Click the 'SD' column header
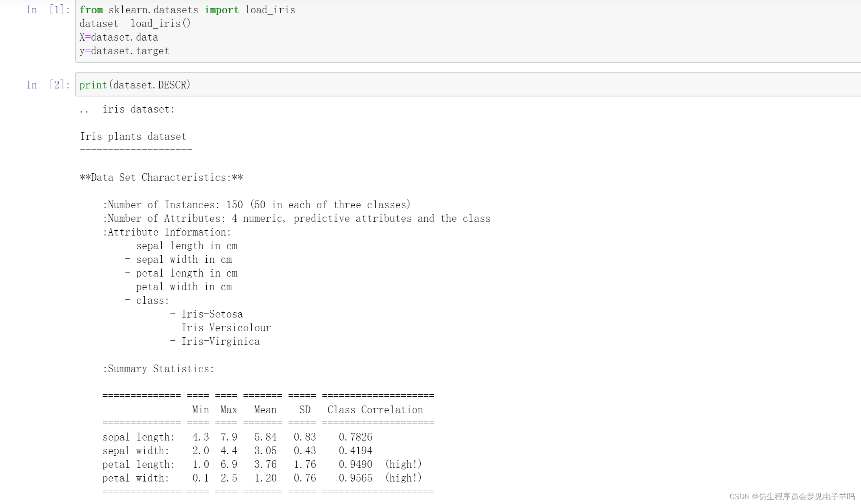861x504 pixels. (305, 410)
